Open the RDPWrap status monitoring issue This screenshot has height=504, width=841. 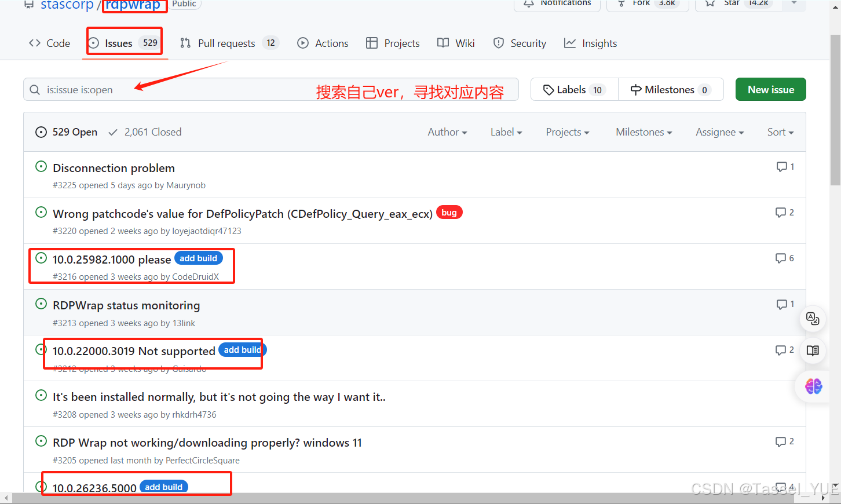tap(126, 305)
